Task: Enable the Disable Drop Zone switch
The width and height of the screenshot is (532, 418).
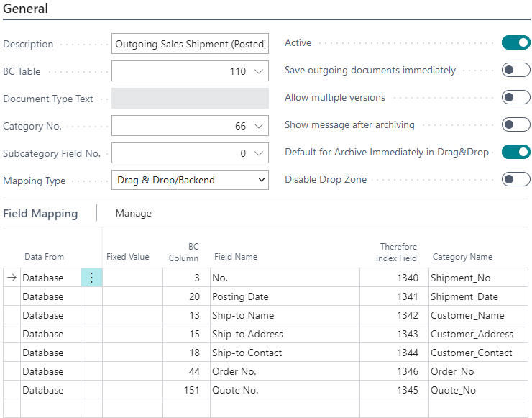Action: (515, 180)
